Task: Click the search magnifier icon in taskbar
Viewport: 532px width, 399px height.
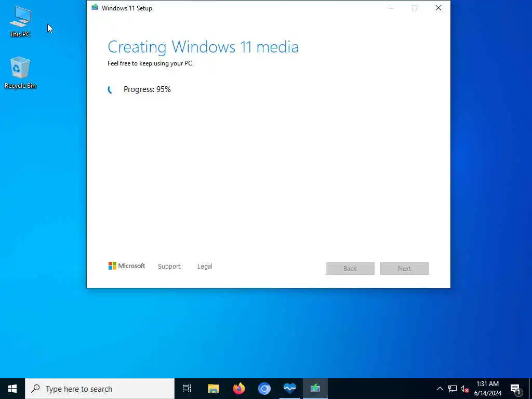Action: [x=35, y=389]
